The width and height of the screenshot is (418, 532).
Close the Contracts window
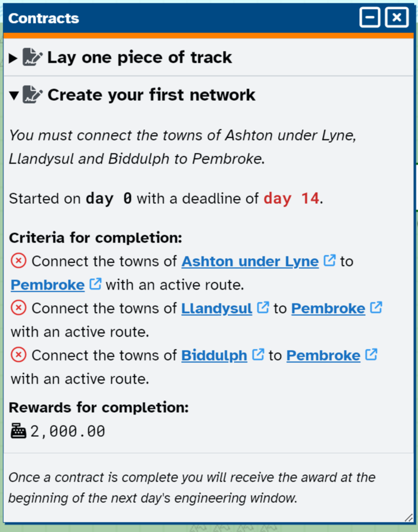tap(397, 18)
